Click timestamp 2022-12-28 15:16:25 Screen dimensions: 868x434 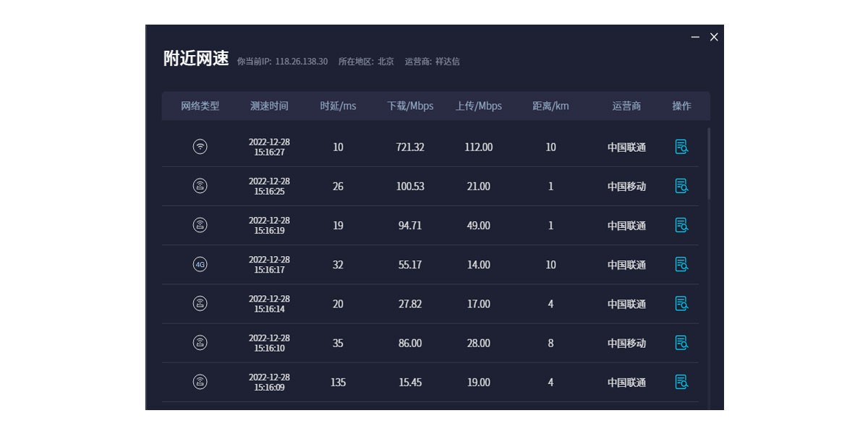point(269,186)
